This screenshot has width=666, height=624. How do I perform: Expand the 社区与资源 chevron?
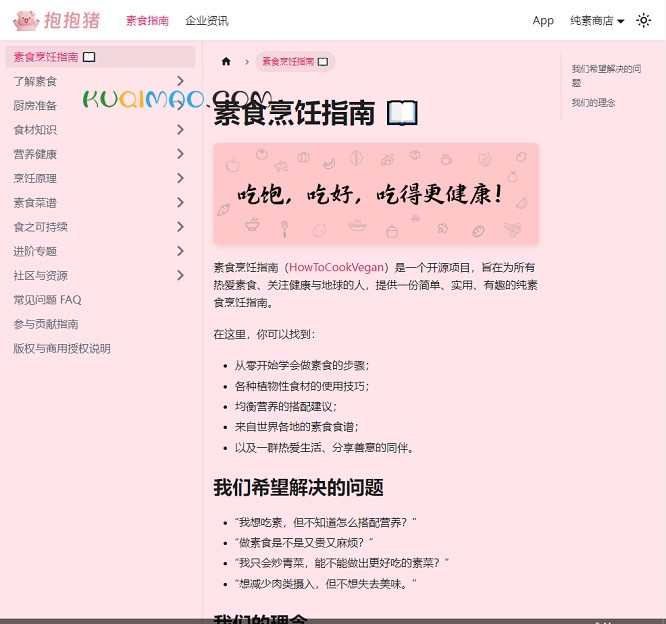181,275
